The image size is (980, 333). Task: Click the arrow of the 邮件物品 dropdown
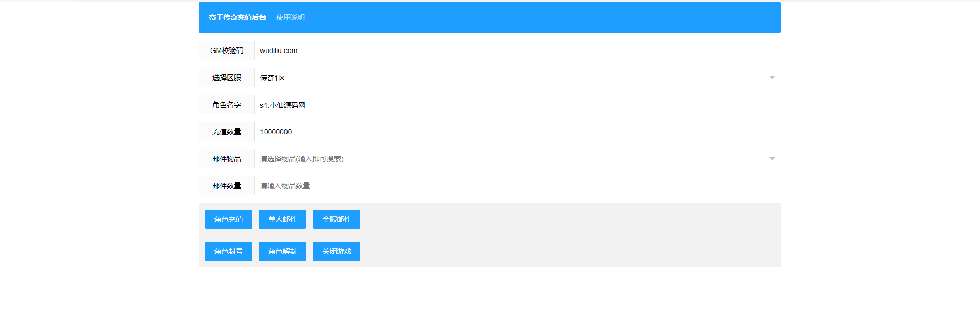point(772,159)
